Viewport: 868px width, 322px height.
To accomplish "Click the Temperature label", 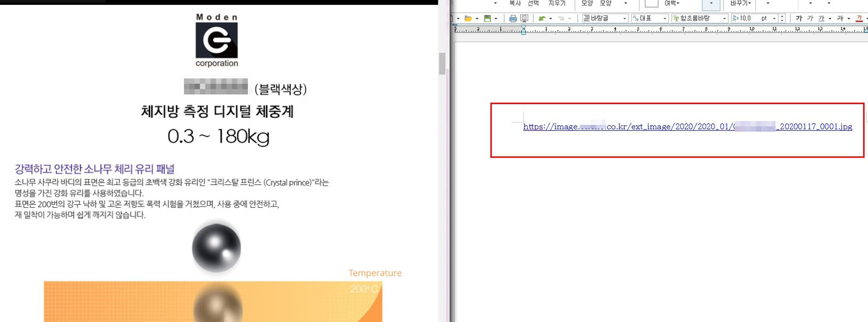I will tap(375, 273).
